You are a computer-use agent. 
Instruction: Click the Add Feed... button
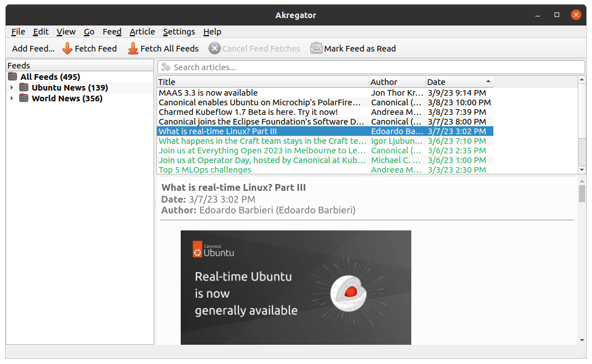tap(33, 49)
